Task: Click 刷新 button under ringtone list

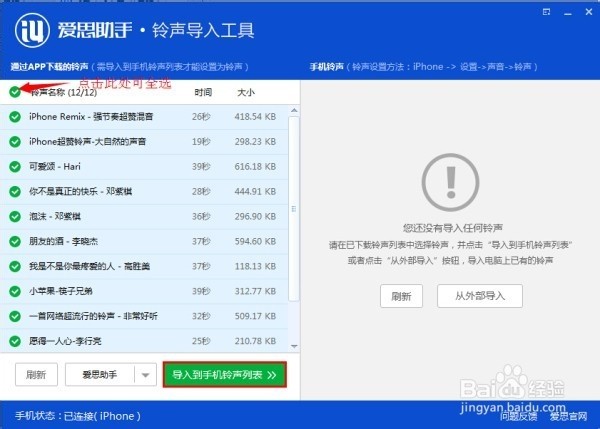Action: click(36, 375)
